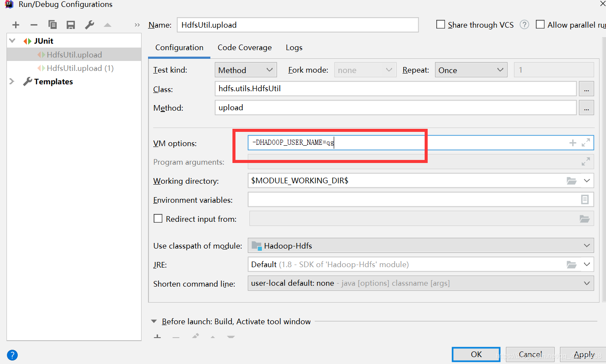The image size is (606, 364).
Task: Move configuration up with arrow icon
Action: [107, 25]
